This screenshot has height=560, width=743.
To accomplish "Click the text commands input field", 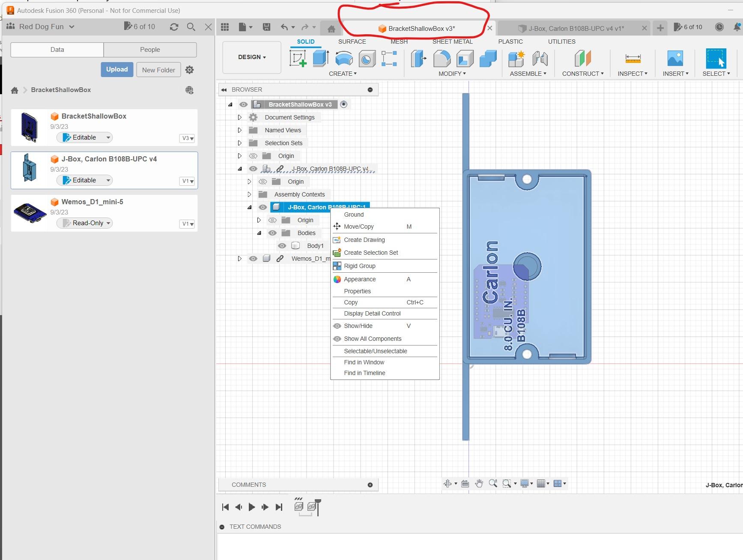I will coord(480,547).
